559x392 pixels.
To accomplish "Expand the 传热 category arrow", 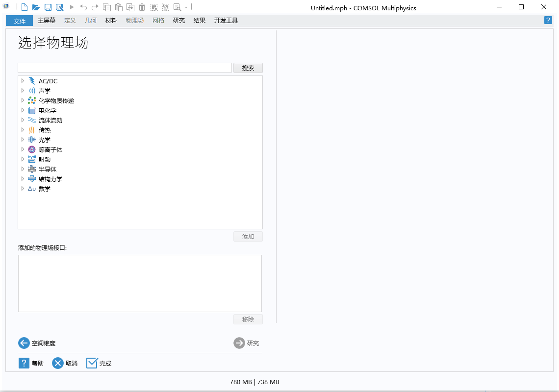I will (x=23, y=130).
